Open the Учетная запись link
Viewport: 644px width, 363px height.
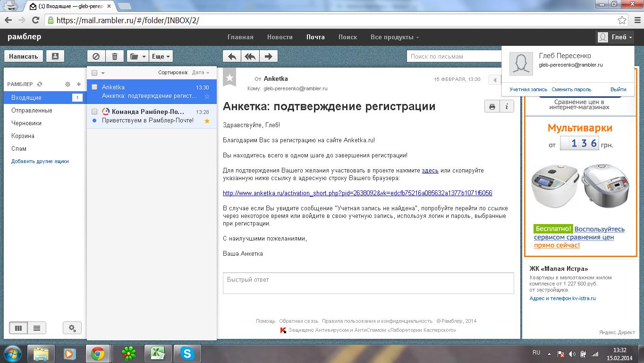[528, 89]
